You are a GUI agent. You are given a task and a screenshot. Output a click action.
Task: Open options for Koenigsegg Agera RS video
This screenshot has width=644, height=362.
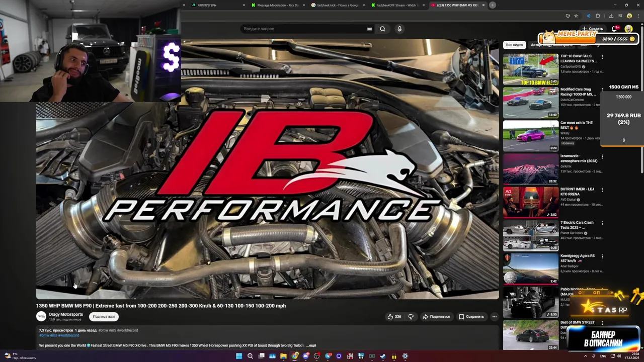pos(602,256)
